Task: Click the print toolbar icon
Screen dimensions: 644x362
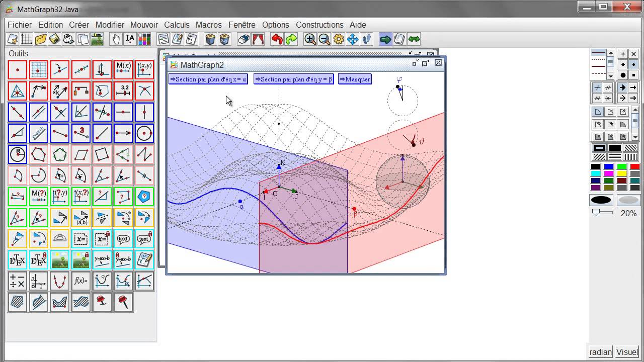Action: pos(69,39)
